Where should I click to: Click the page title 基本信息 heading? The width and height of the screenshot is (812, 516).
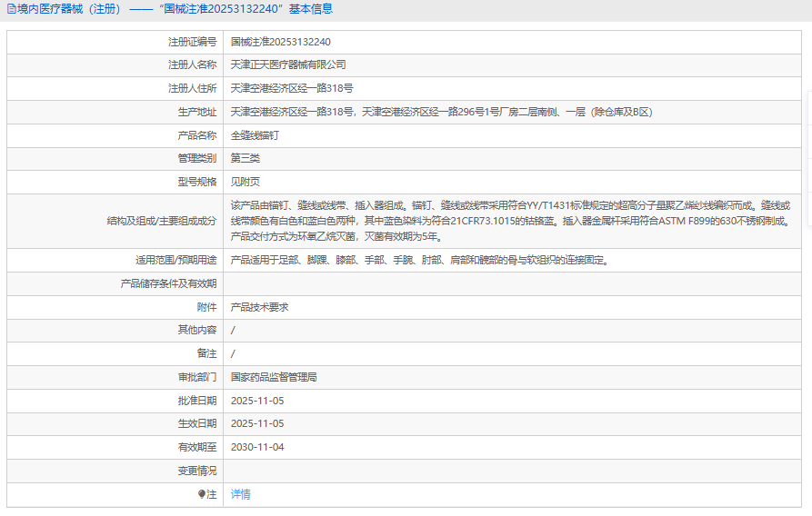tap(311, 9)
